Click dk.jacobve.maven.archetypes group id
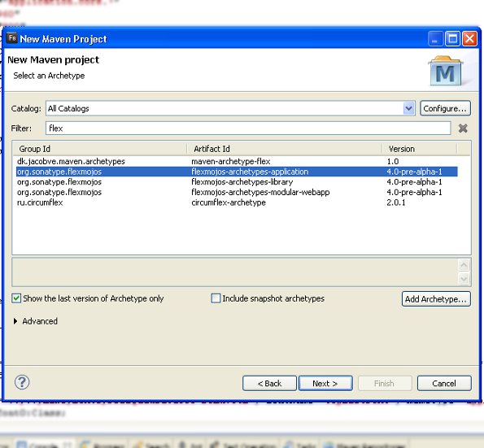Viewport: 484px width, 448px height. tap(71, 161)
